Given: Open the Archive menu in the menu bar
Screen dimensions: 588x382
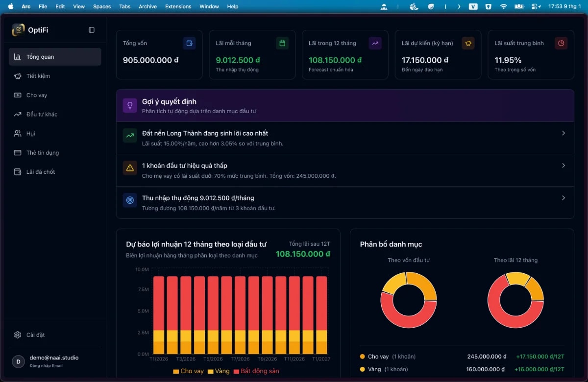Looking at the screenshot, I should (147, 6).
